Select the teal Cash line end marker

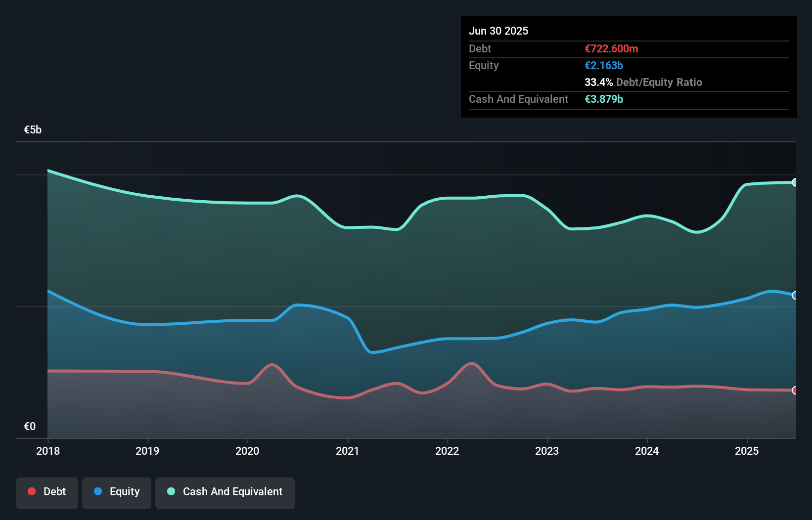click(x=795, y=182)
